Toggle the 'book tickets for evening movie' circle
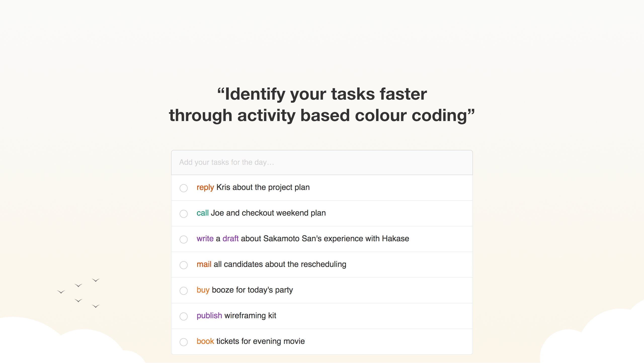The image size is (644, 363). tap(184, 342)
